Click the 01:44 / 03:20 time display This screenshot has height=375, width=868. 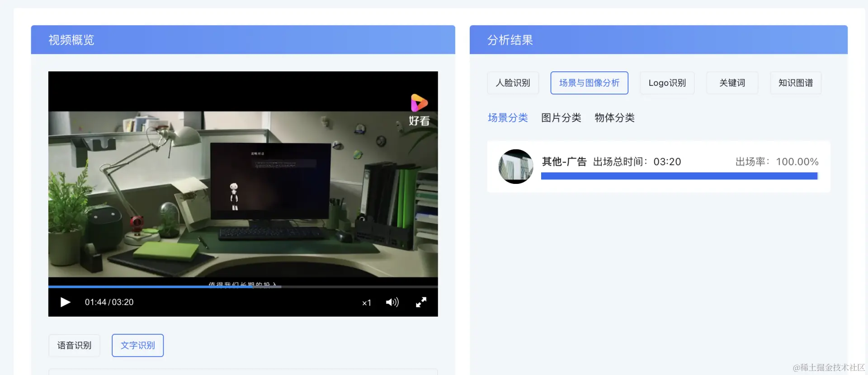[109, 302]
